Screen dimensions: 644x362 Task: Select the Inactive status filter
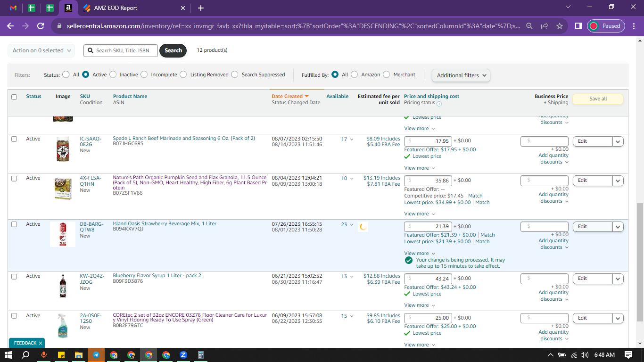tap(113, 74)
